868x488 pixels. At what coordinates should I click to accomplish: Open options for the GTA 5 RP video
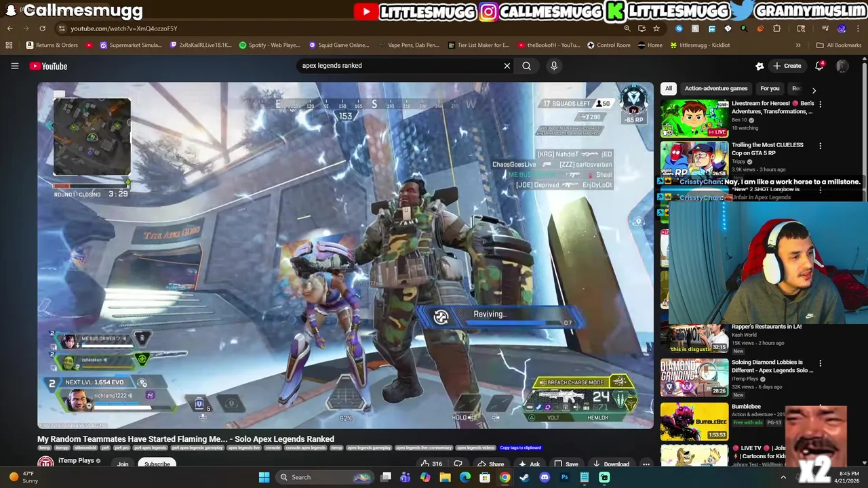pyautogui.click(x=820, y=146)
